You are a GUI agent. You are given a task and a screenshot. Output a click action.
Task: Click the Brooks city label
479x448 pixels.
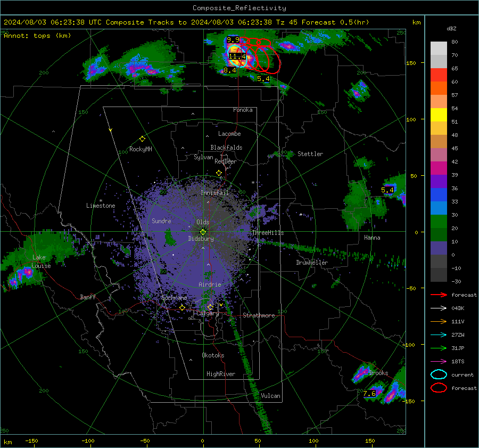[378, 373]
